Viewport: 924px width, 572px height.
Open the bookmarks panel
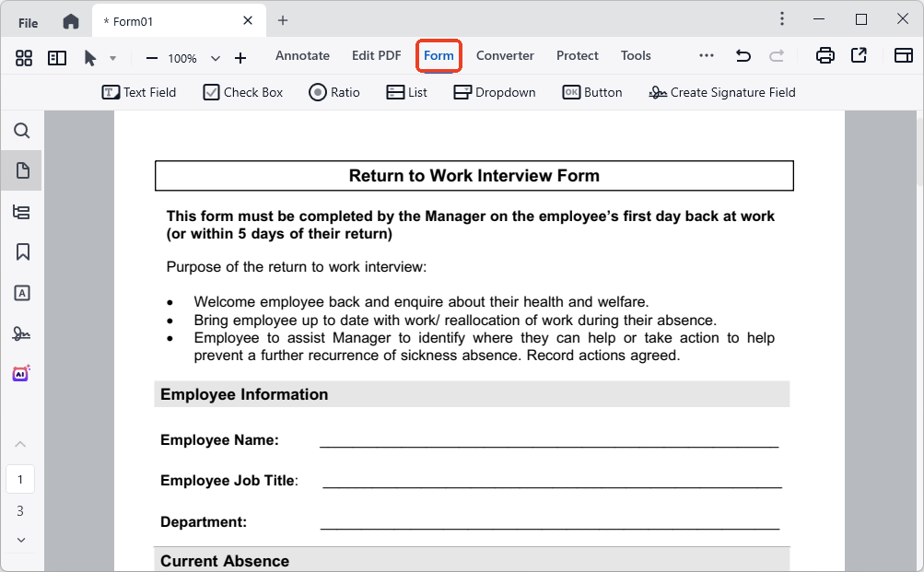point(21,251)
